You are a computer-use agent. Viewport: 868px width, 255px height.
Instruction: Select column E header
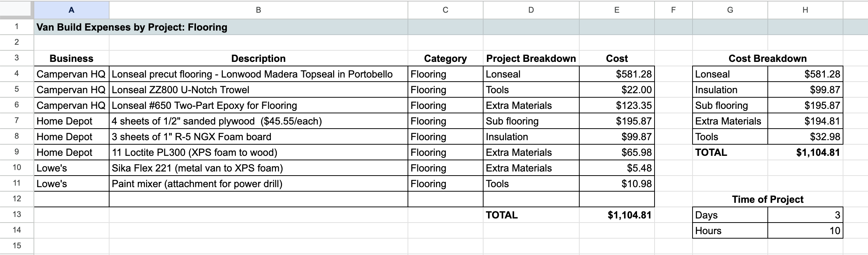tap(617, 10)
